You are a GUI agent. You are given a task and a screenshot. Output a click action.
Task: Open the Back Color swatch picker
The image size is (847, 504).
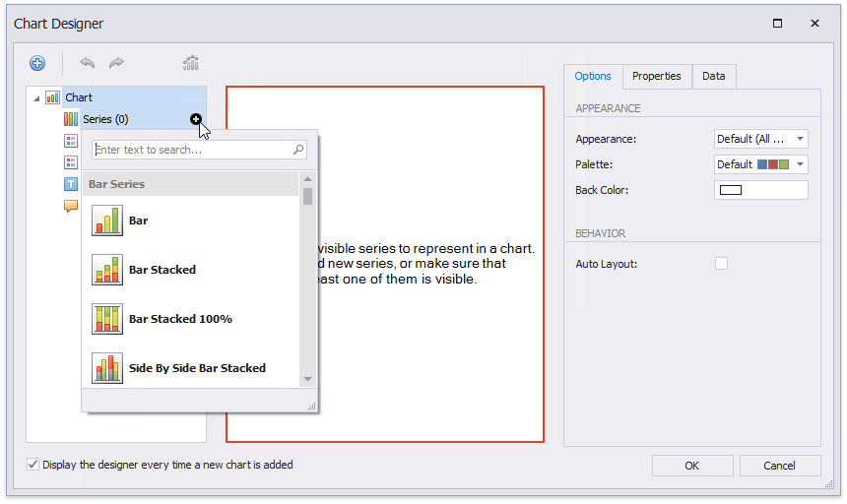click(760, 190)
